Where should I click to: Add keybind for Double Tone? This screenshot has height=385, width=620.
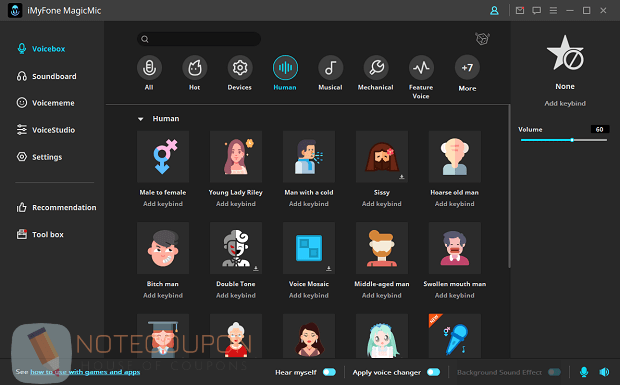(236, 295)
